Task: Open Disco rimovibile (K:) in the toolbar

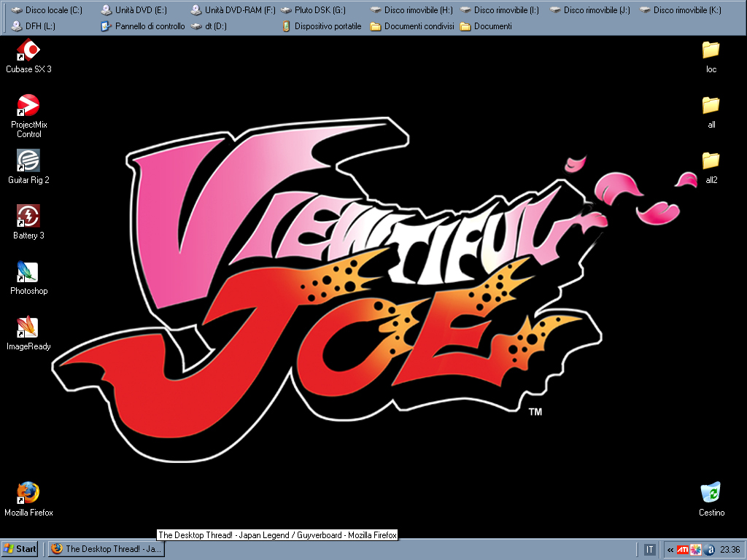Action: pyautogui.click(x=681, y=10)
